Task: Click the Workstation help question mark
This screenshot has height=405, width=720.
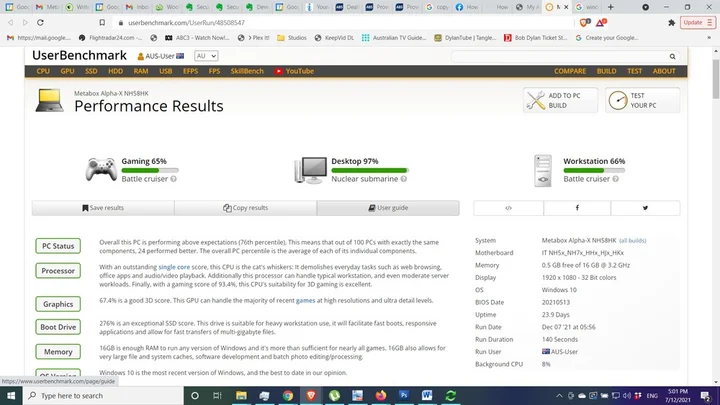Action: coord(615,179)
